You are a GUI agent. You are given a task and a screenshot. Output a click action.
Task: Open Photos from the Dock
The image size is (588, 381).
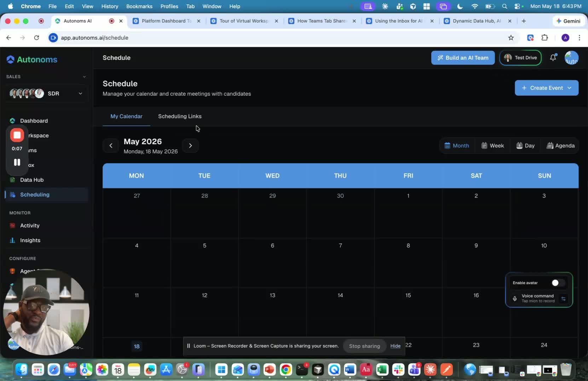click(x=102, y=370)
